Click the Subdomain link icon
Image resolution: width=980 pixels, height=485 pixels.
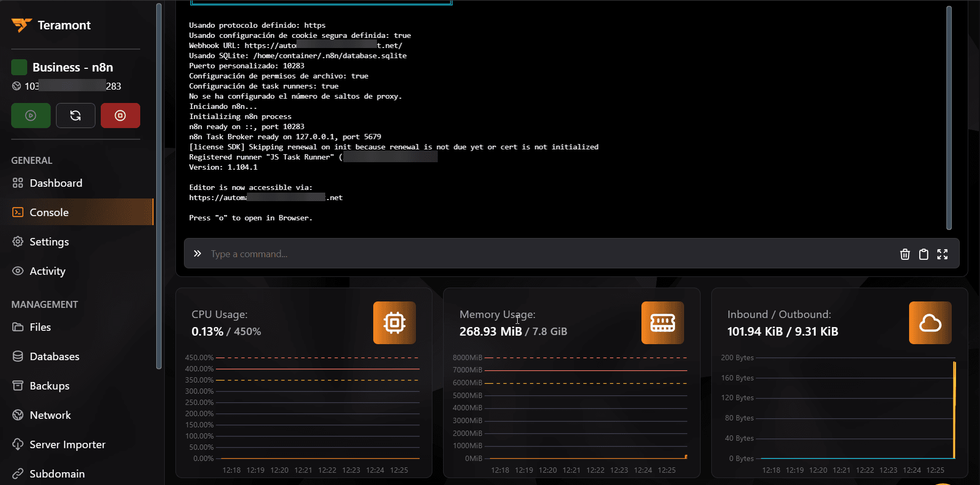point(18,474)
